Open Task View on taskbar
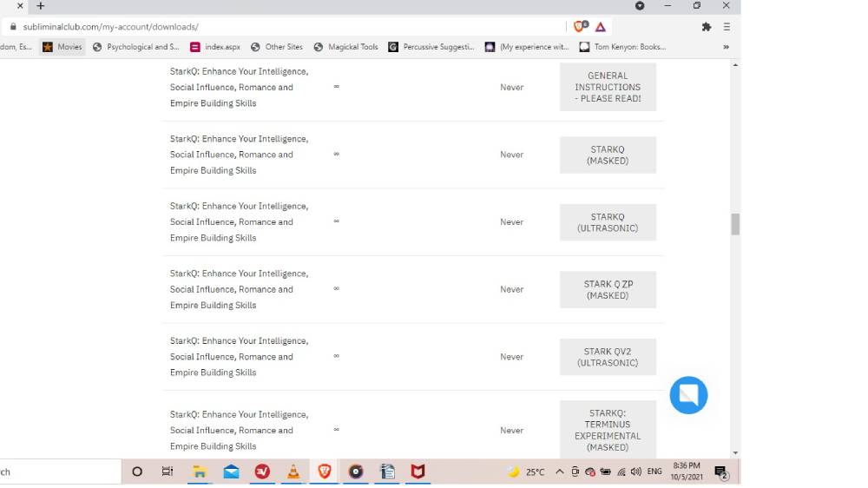The width and height of the screenshot is (868, 488). point(168,472)
